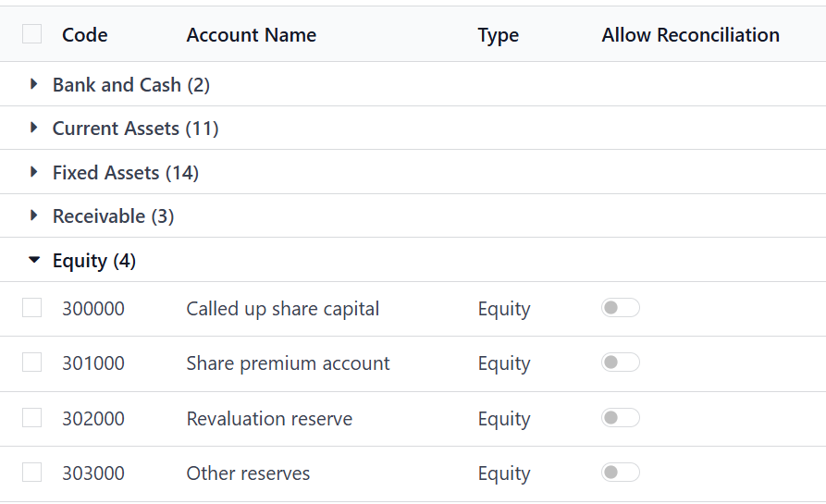The image size is (826, 504).
Task: Select checkbox for account 300000
Action: (31, 308)
